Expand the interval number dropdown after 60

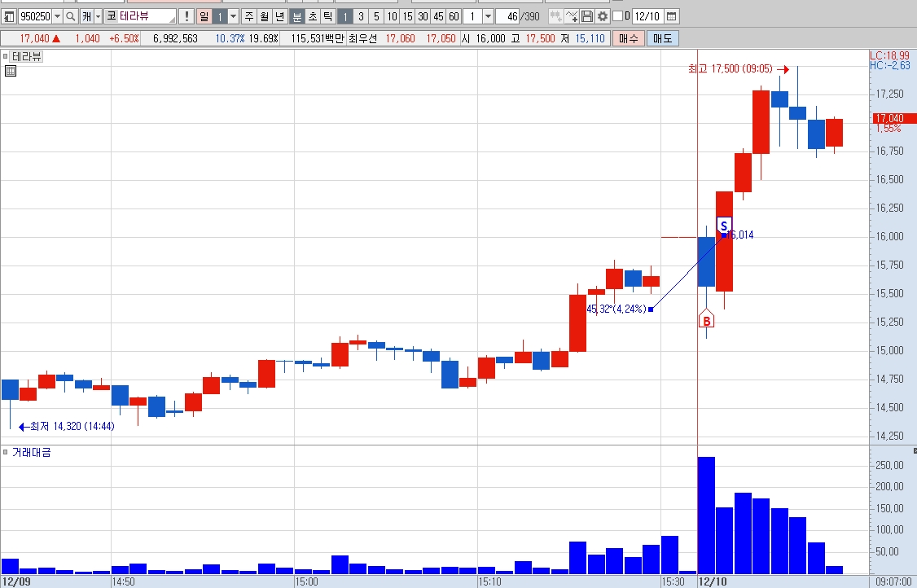point(489,16)
